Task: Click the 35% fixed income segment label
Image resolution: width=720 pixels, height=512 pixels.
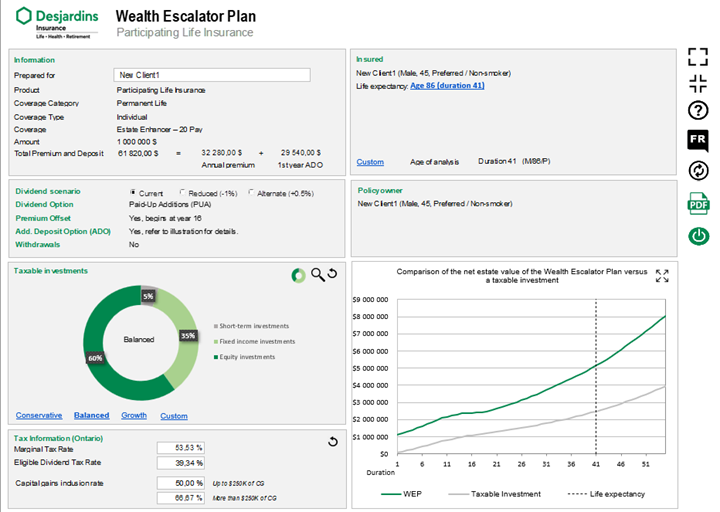Action: tap(188, 336)
